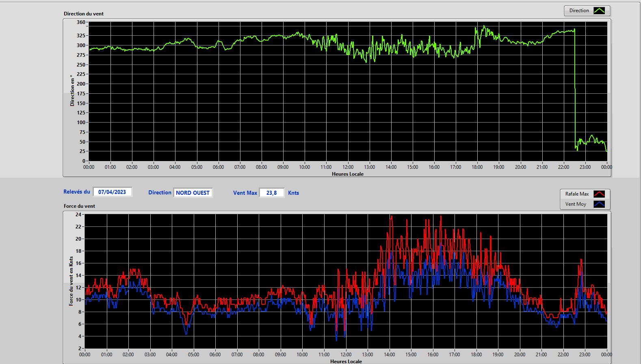
Task: Click the green Direction legend plot icon
Action: click(x=599, y=11)
